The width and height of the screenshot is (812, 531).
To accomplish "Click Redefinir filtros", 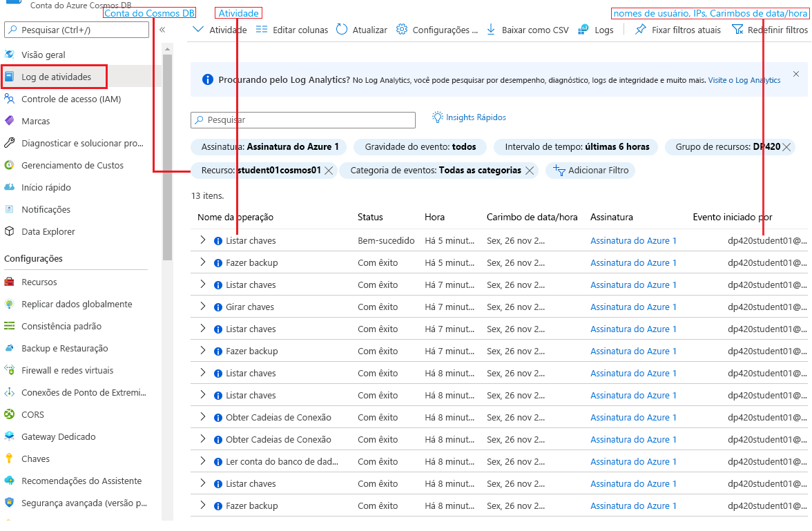I will click(770, 30).
